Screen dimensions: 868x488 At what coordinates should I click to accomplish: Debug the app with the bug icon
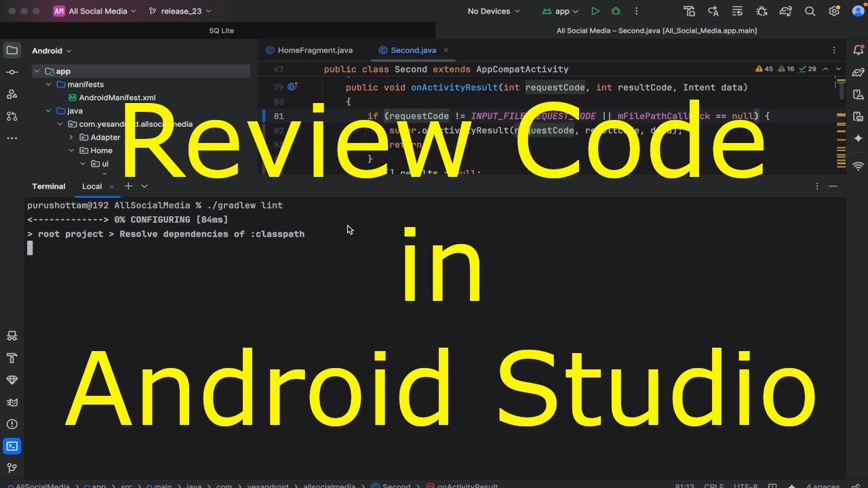tap(616, 11)
